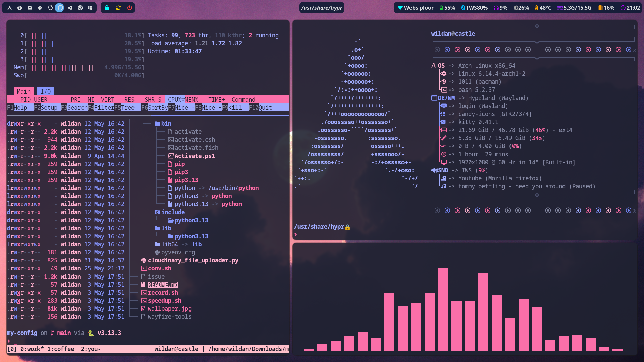Click F10 Quit in htop footer
This screenshot has height=362, width=644.
coord(260,108)
